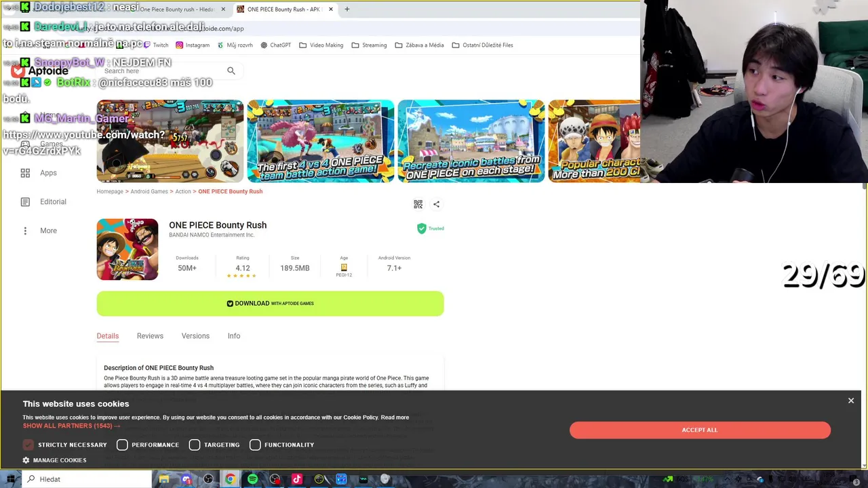This screenshot has height=488, width=868.
Task: Open Apps section in the sidebar
Action: tap(48, 173)
